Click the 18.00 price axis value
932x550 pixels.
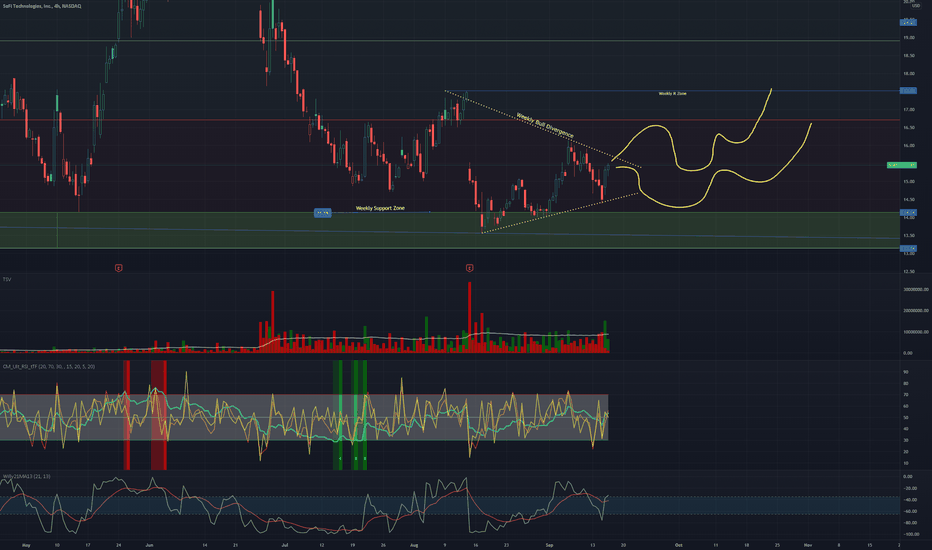(x=909, y=74)
